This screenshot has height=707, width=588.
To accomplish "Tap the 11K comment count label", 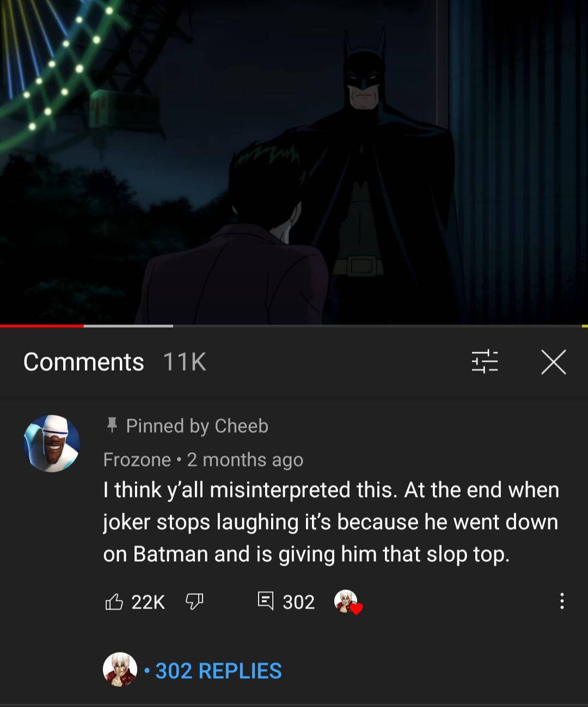I will [x=185, y=362].
